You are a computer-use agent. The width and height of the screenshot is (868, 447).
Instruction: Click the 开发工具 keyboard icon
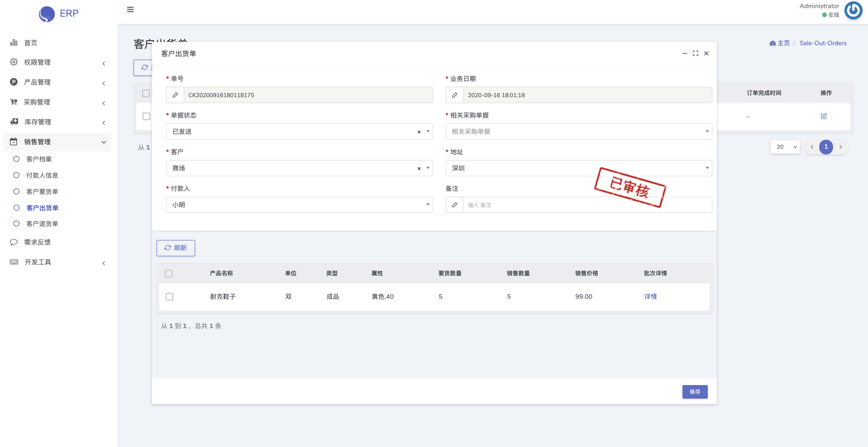[14, 262]
